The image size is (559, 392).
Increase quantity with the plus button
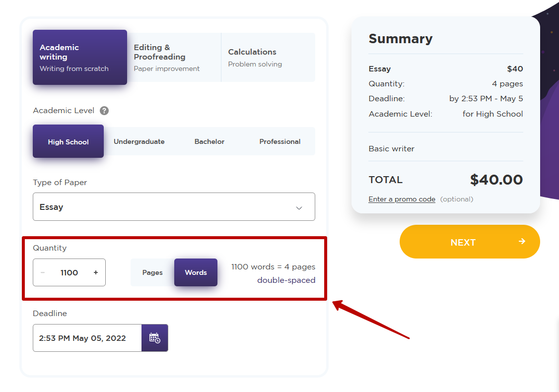pos(96,272)
